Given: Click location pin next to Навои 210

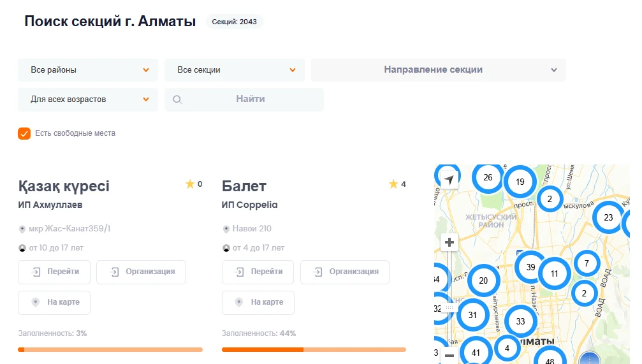Looking at the screenshot, I should click(x=226, y=229).
